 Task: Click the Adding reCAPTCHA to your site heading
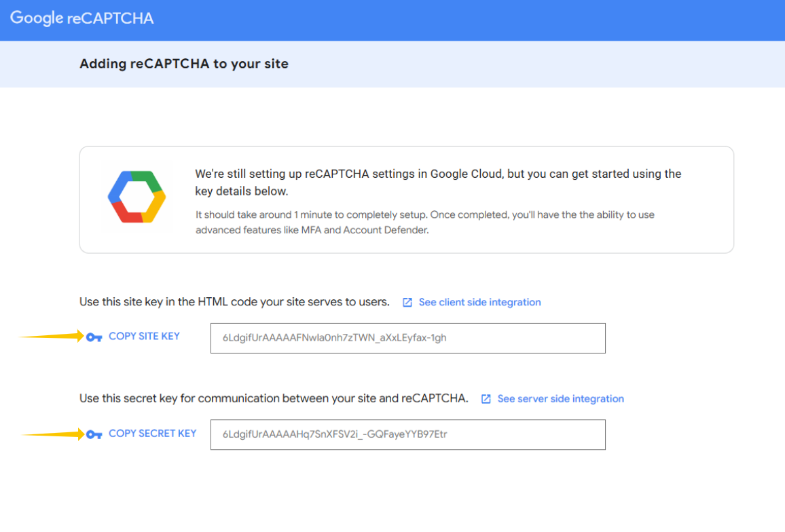184,64
